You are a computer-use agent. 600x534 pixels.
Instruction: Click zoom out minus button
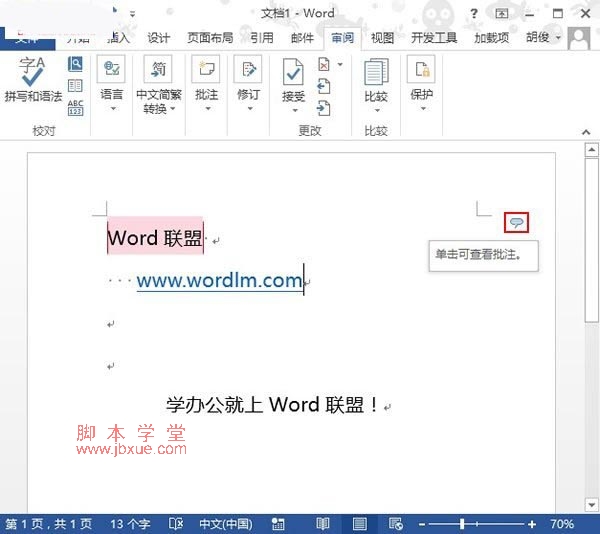coord(422,524)
